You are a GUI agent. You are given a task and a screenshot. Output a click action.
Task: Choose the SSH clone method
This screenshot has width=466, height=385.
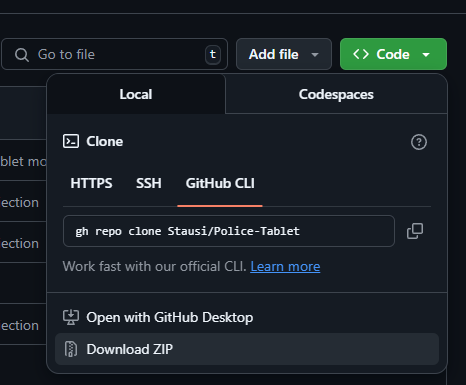[x=149, y=183]
